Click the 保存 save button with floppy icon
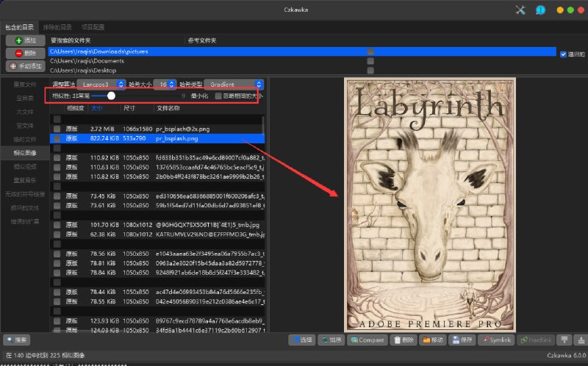Screen dimensions: 588x366 click(462, 340)
